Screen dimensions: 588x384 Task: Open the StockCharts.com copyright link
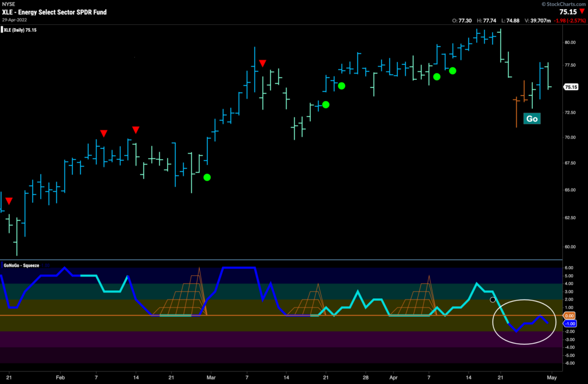(x=564, y=4)
